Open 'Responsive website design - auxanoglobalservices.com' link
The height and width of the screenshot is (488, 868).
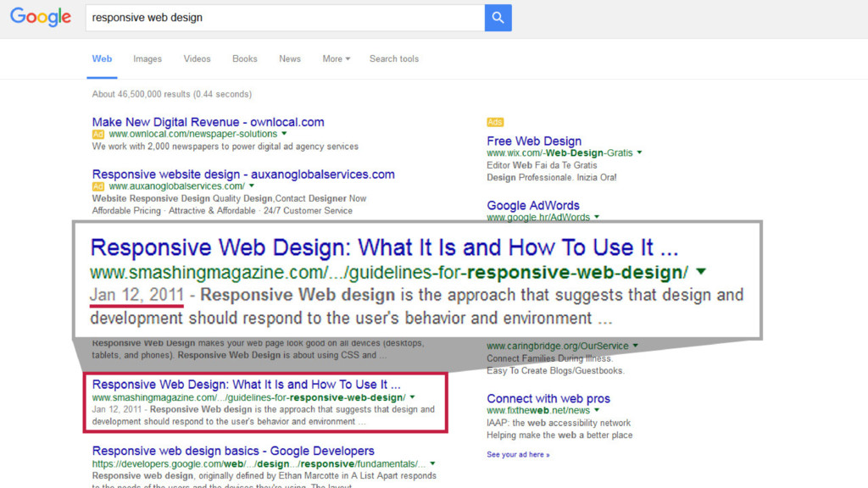(243, 174)
